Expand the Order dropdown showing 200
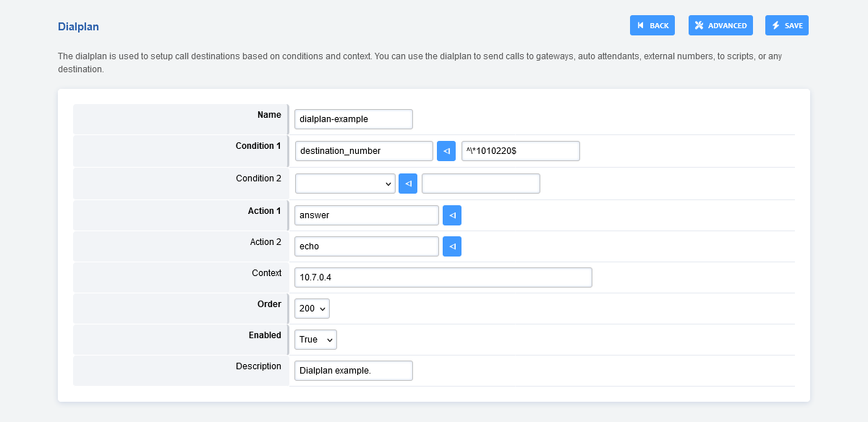The height and width of the screenshot is (422, 868). (312, 309)
